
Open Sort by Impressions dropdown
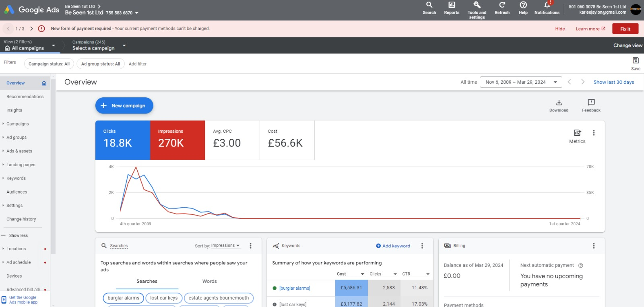[226, 245]
